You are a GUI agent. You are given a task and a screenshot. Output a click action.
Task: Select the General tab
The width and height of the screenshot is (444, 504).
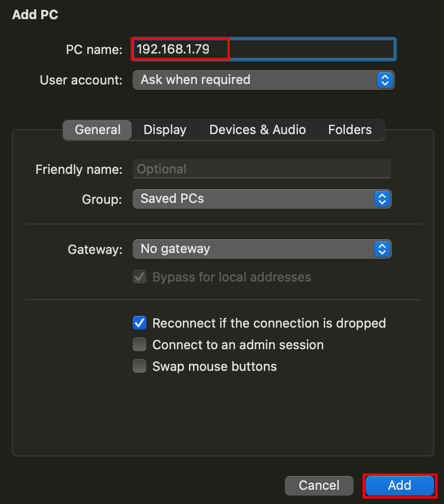click(x=97, y=130)
